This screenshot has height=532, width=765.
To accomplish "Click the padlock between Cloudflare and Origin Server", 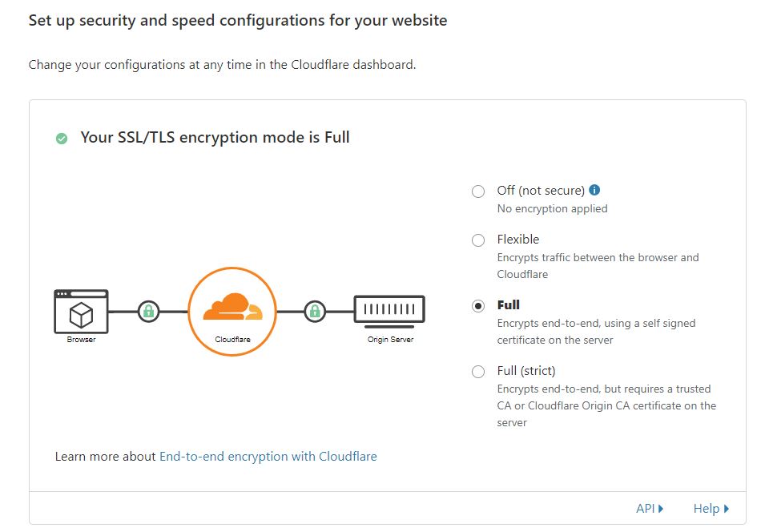I will [316, 308].
